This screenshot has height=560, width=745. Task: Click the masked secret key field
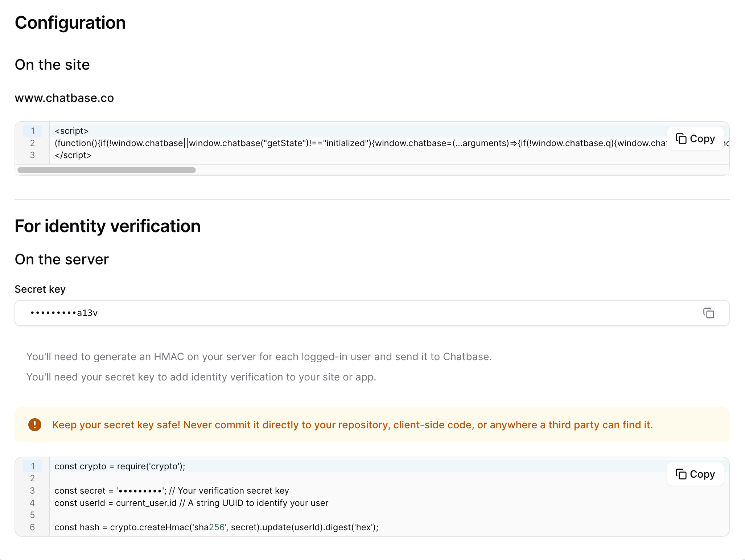326,313
